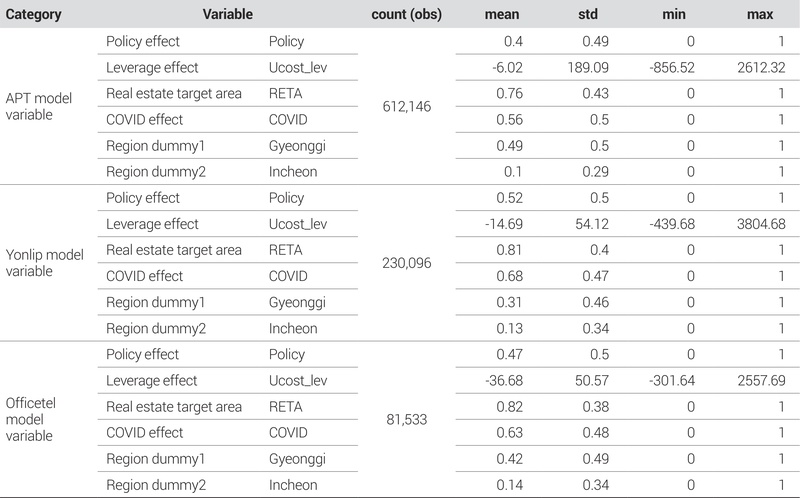Select the max value 2557.69

coord(758,380)
